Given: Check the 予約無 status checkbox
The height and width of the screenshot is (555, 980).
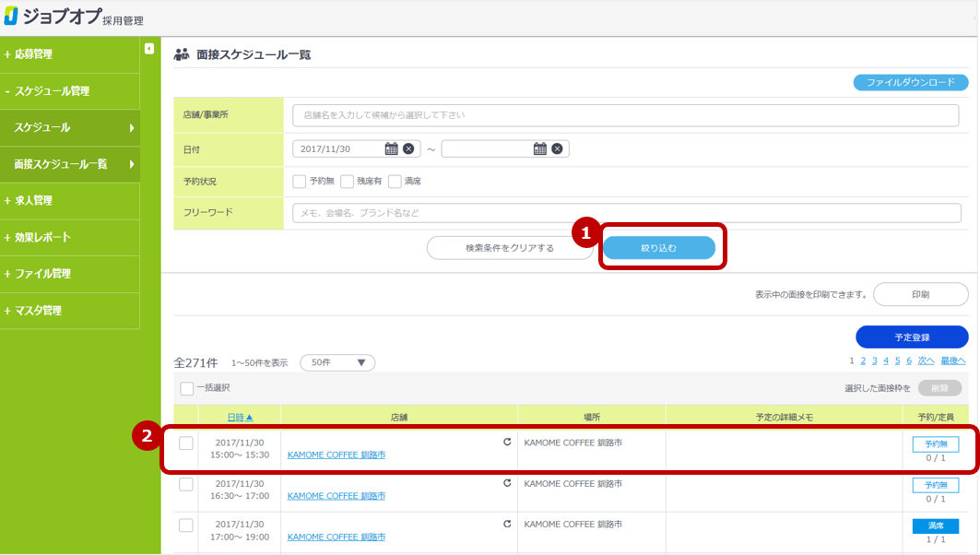Looking at the screenshot, I should (x=299, y=182).
